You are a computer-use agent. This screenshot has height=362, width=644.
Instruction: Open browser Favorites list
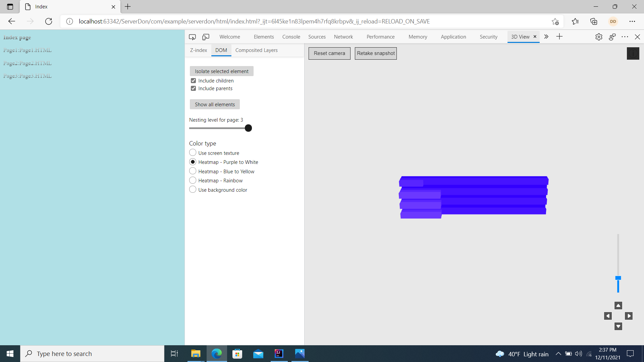pyautogui.click(x=575, y=21)
